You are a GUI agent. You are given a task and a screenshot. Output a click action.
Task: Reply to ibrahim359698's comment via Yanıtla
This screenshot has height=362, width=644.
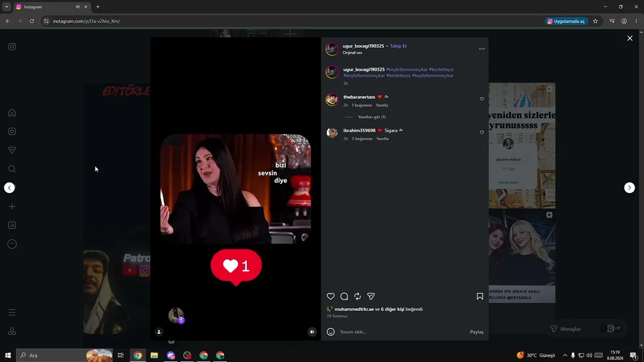[382, 139]
